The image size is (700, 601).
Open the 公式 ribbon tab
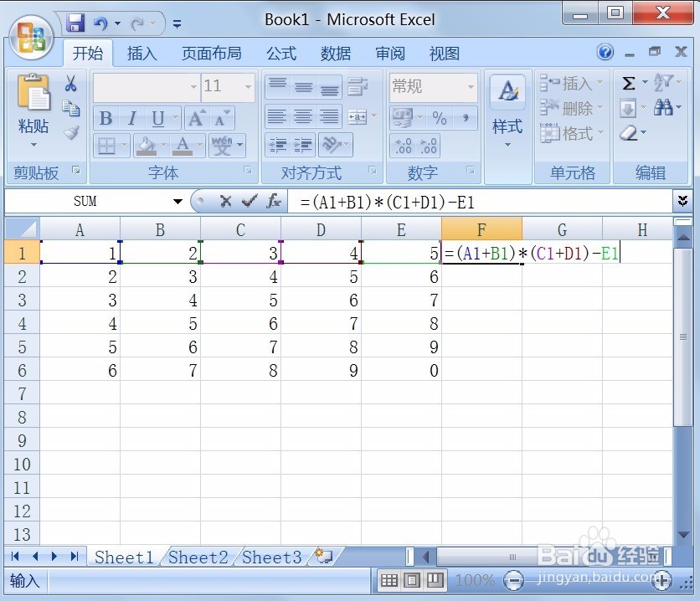281,54
